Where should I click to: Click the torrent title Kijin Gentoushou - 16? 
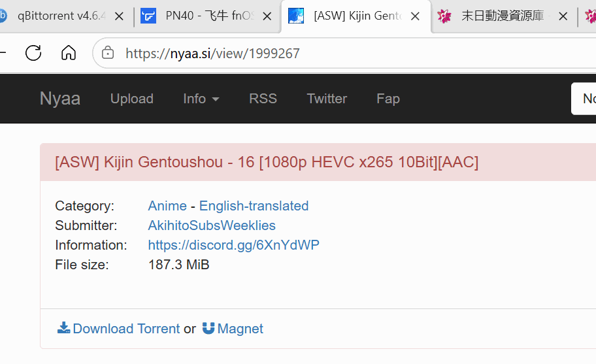click(x=267, y=162)
